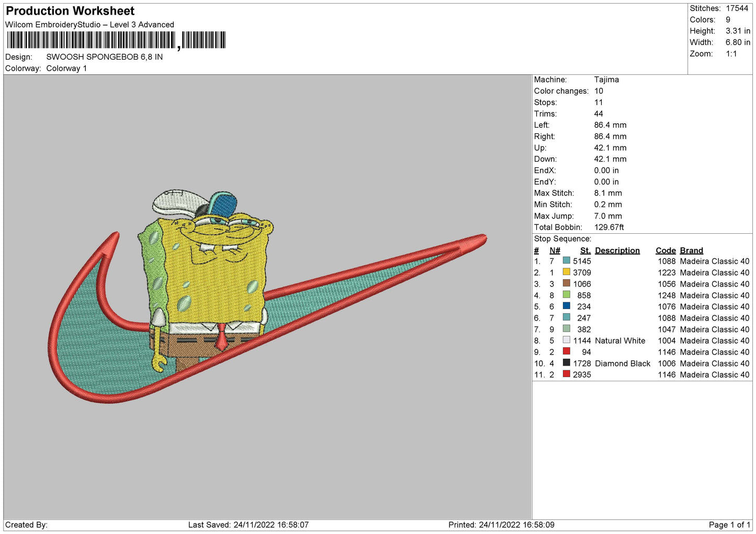Select the 'Code' column header

click(665, 251)
